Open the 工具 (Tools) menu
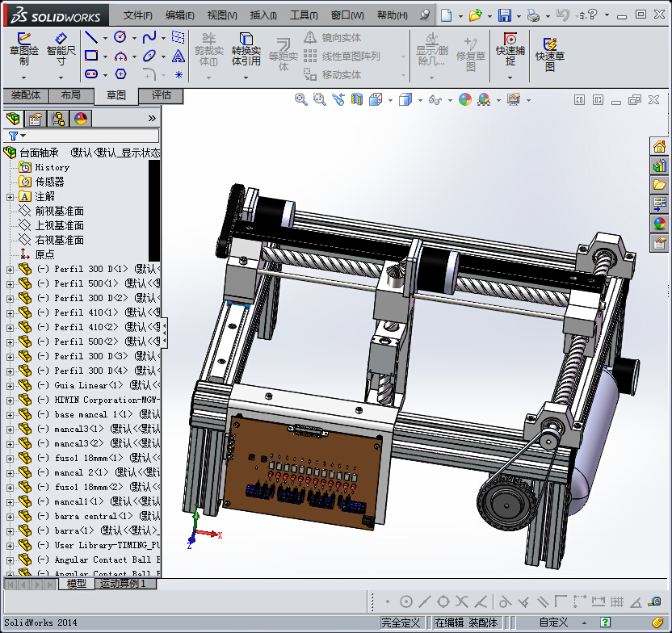The width and height of the screenshot is (672, 633). click(x=304, y=15)
